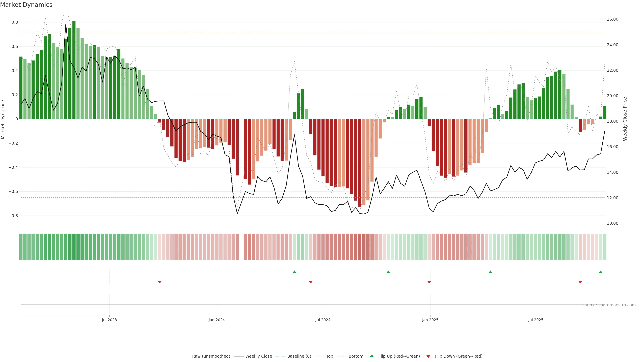Click the green flip-up marker after Jan 2025
The width and height of the screenshot is (644, 362).
pos(490,272)
